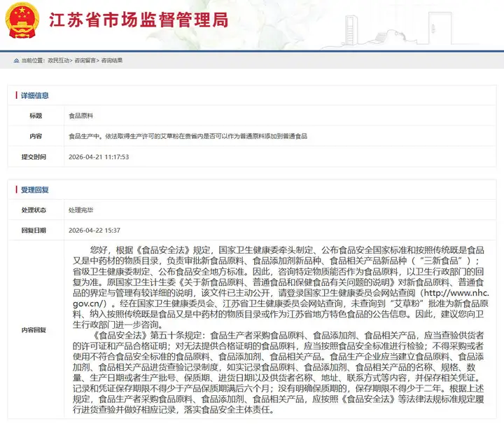Click the status value 处理完毕

click(x=81, y=210)
